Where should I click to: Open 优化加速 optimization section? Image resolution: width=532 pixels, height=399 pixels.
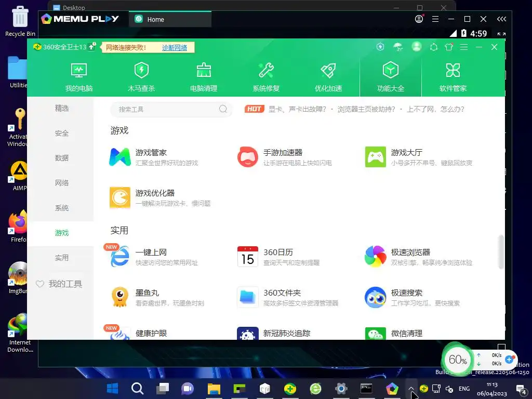[328, 77]
